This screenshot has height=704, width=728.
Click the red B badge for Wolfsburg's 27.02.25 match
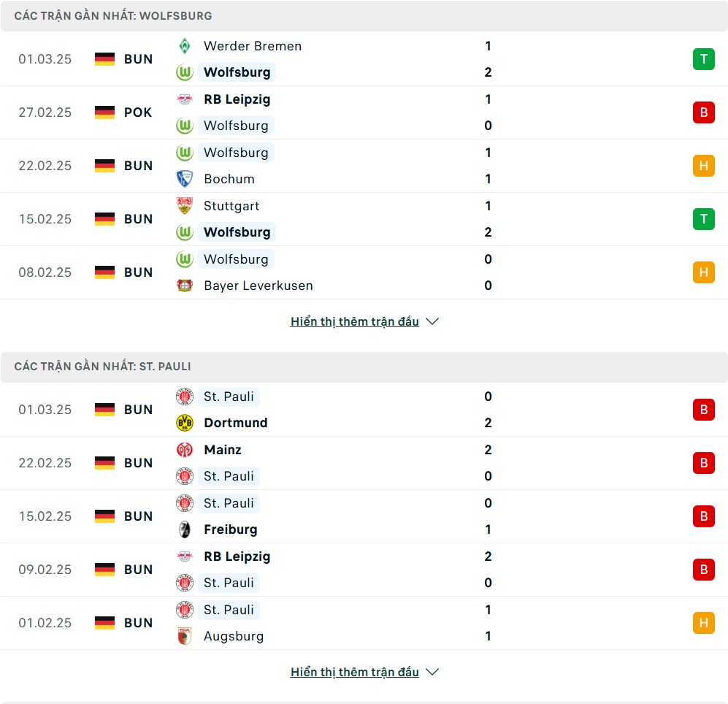[703, 112]
